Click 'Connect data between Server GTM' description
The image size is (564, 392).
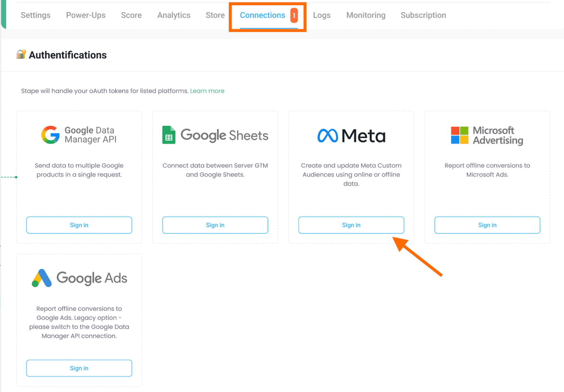215,170
